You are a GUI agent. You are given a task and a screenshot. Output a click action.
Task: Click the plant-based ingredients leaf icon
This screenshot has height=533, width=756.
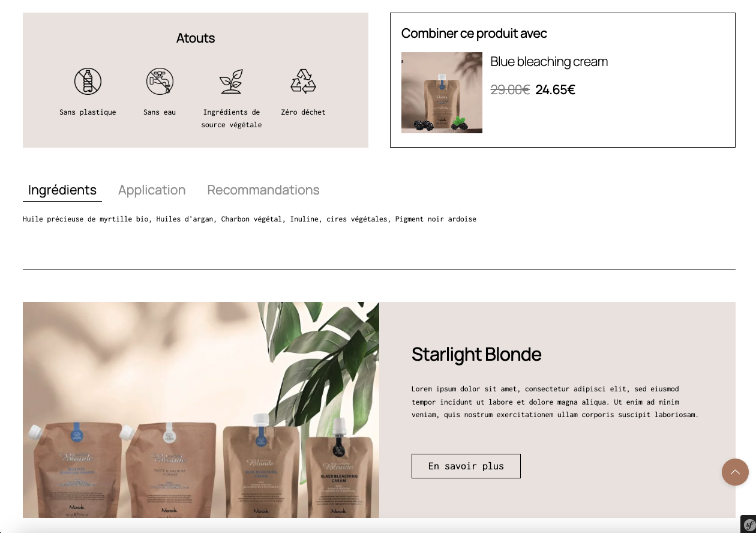[232, 81]
